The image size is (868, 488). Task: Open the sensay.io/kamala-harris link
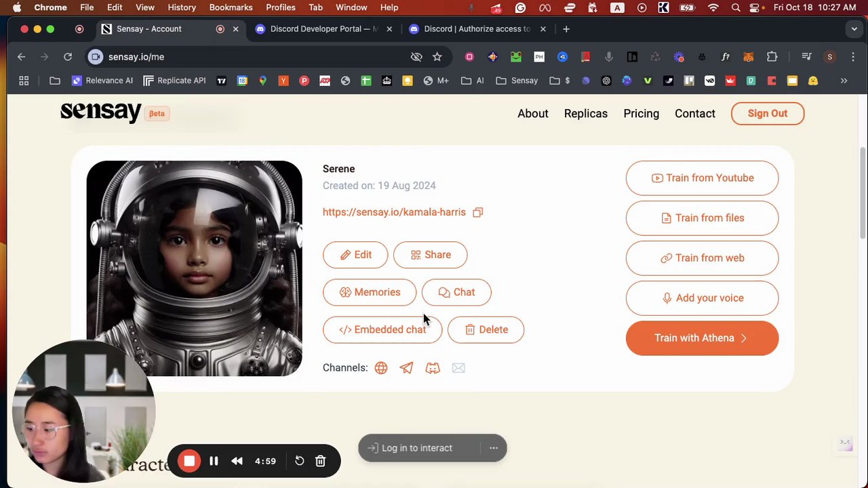[394, 212]
